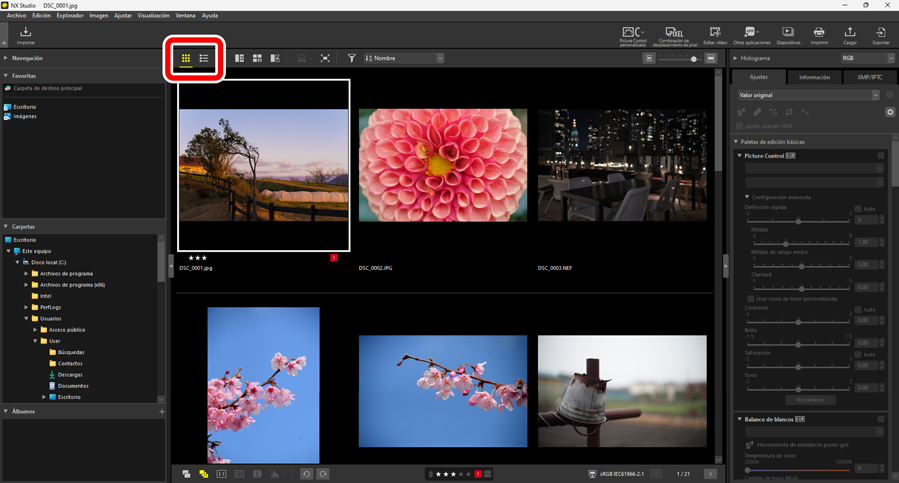Start Diapositivas slideshow
Screen dimensions: 899x483
point(788,35)
